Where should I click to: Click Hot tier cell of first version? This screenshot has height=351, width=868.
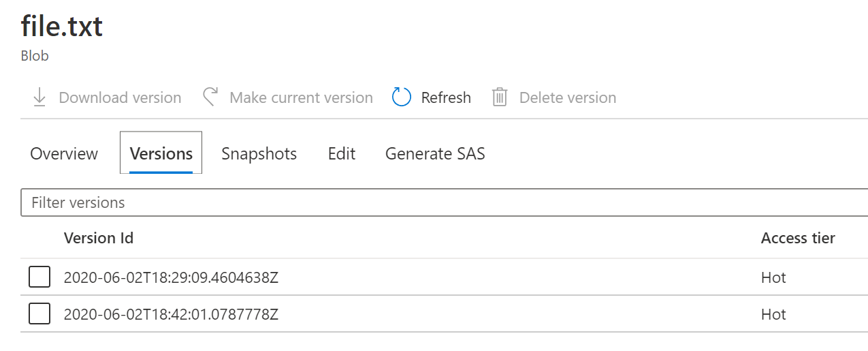pyautogui.click(x=773, y=277)
